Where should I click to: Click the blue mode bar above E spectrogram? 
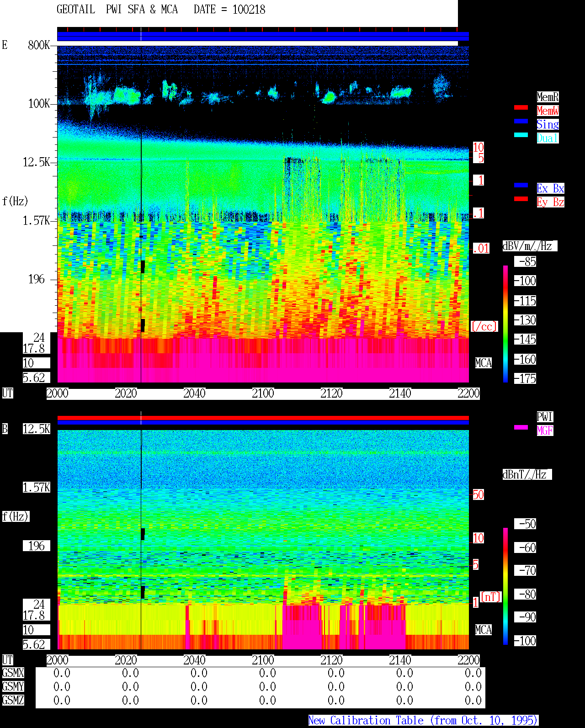point(263,36)
